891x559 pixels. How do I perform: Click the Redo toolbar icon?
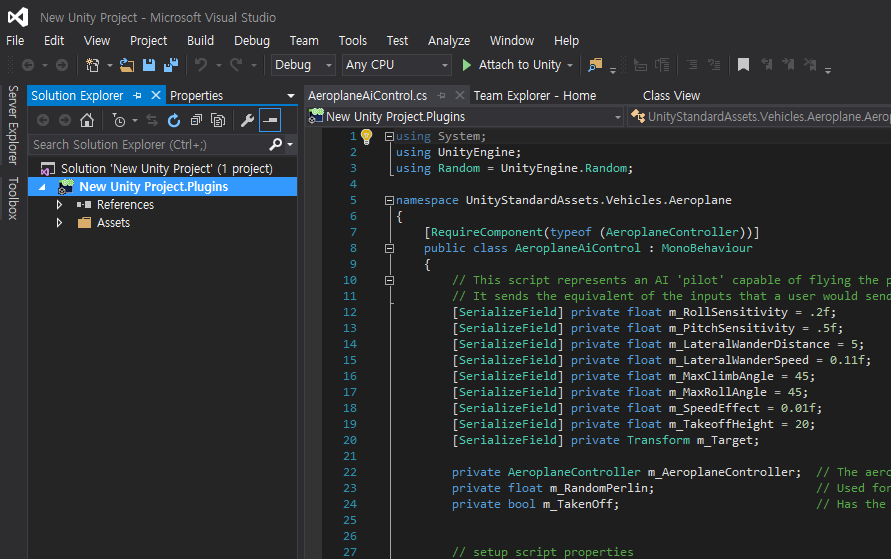click(236, 65)
